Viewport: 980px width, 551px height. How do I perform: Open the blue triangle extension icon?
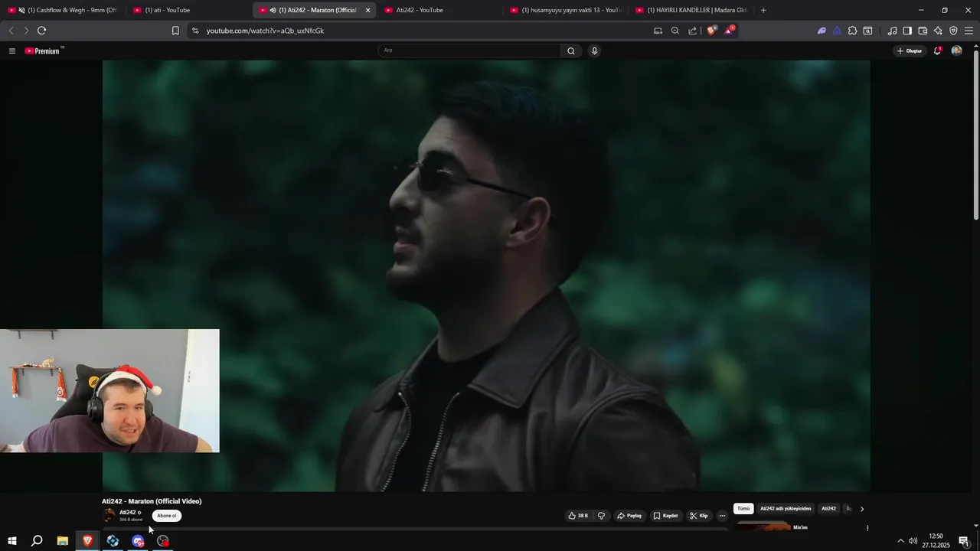click(837, 31)
